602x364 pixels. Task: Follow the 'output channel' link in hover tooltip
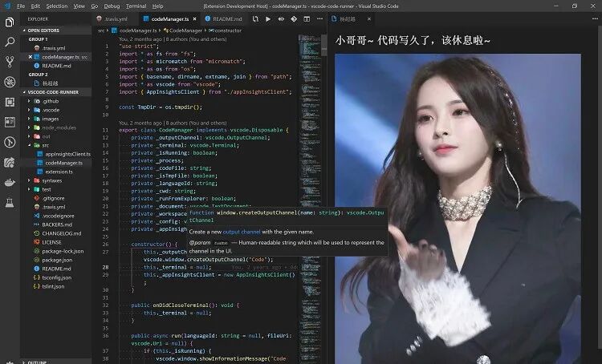[242, 232]
